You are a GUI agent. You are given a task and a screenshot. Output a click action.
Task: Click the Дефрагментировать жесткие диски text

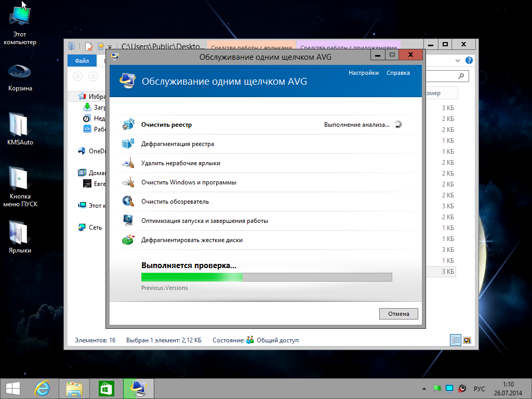point(192,240)
